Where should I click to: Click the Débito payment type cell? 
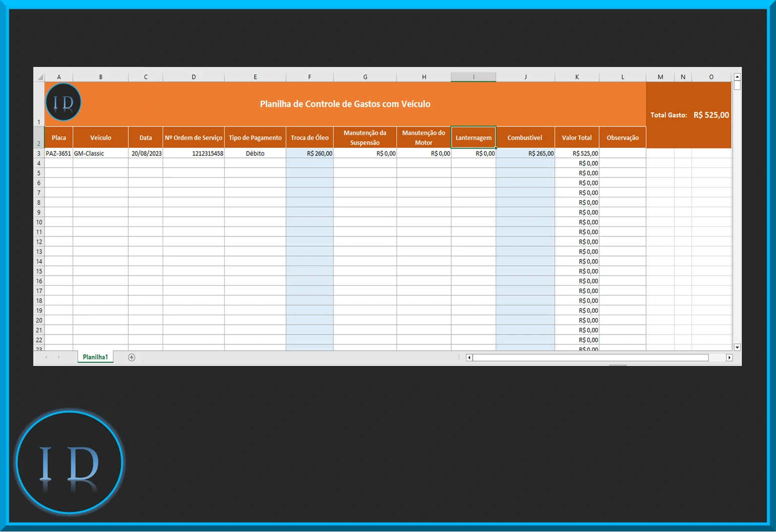[255, 153]
